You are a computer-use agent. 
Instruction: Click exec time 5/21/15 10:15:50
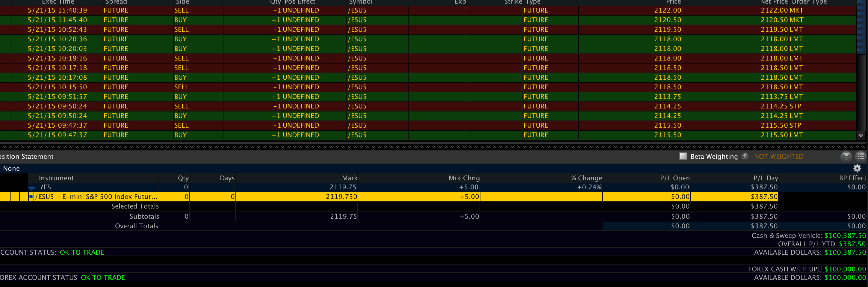pyautogui.click(x=57, y=87)
